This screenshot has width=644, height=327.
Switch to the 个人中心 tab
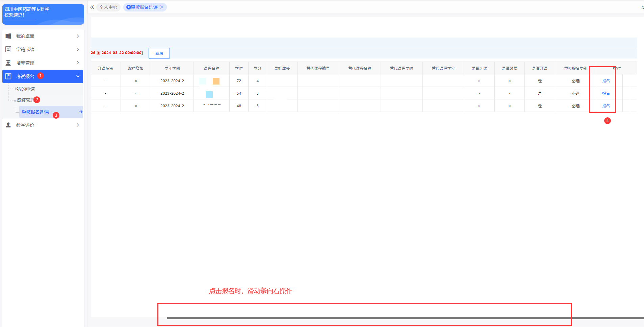[x=108, y=7]
